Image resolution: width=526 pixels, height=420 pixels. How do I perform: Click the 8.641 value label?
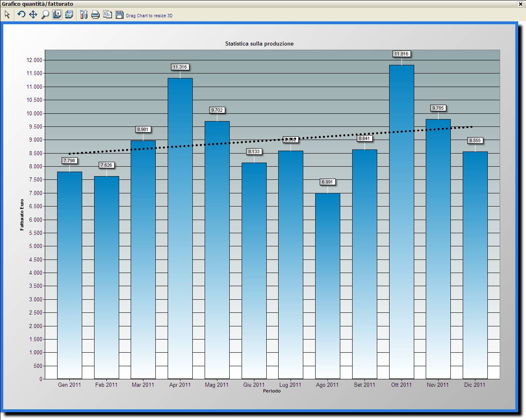(365, 138)
